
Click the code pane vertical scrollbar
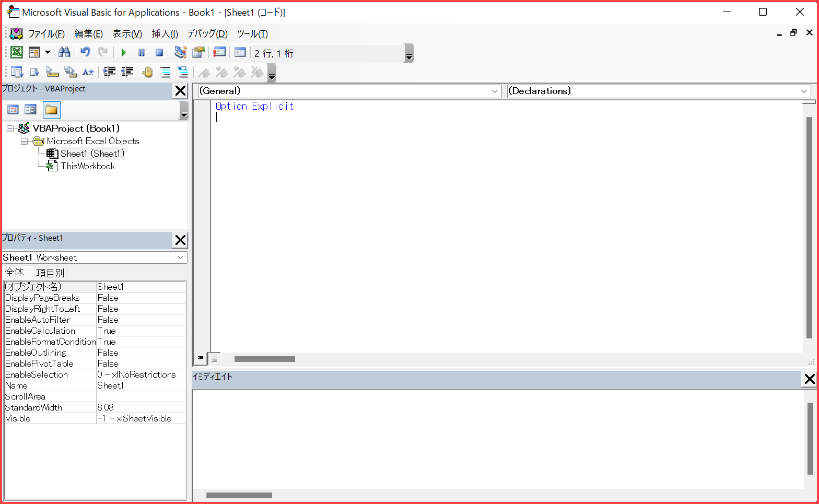click(809, 228)
